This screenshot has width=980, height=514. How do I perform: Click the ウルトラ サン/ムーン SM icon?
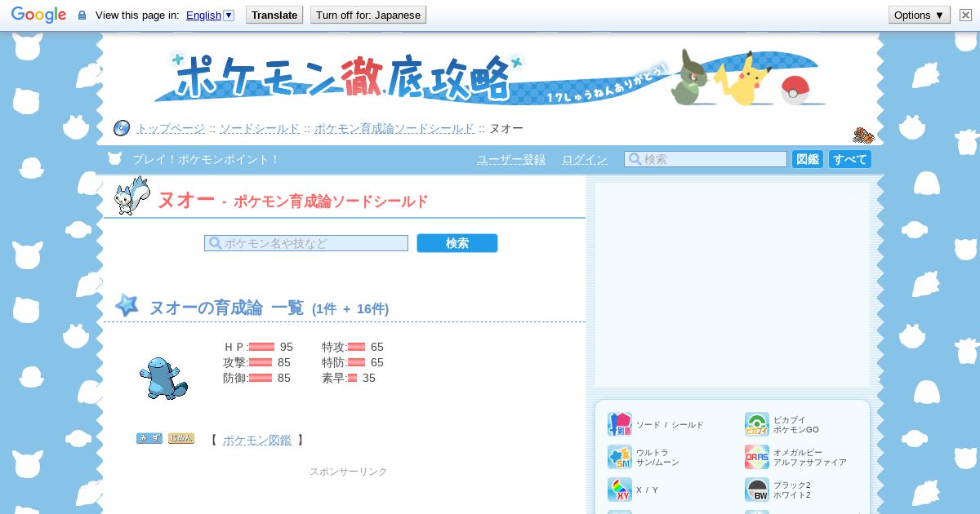(x=620, y=457)
